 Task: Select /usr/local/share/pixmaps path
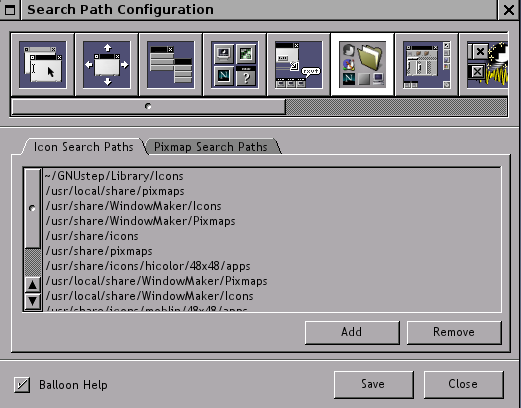pos(272,191)
